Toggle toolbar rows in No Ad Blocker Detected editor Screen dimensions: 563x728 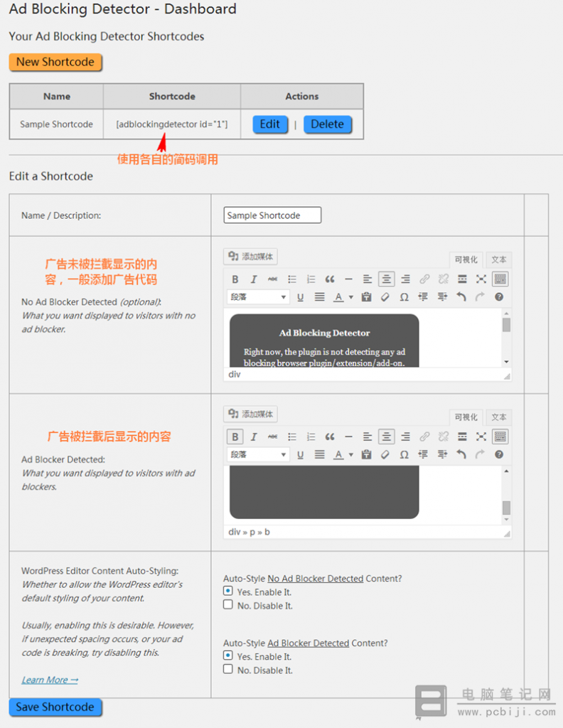[500, 279]
